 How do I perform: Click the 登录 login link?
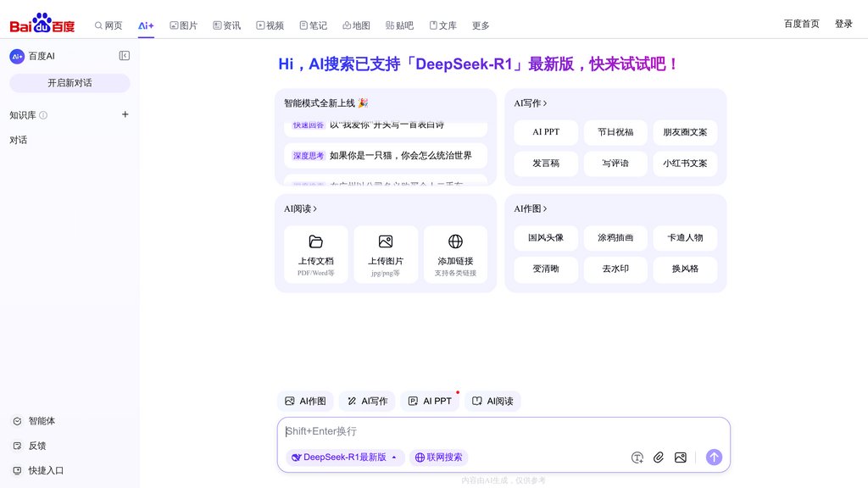point(843,24)
